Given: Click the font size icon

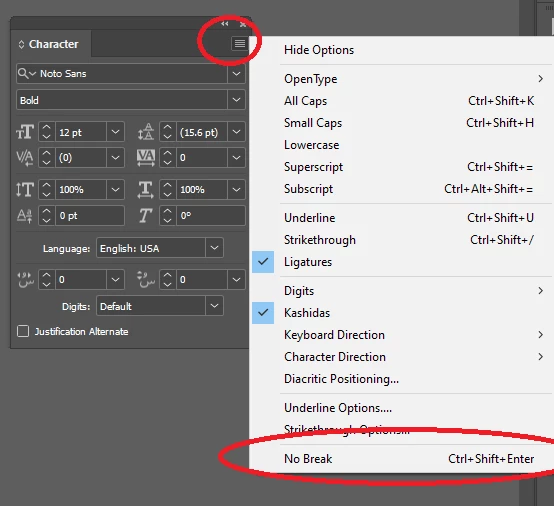Looking at the screenshot, I should coord(25,132).
